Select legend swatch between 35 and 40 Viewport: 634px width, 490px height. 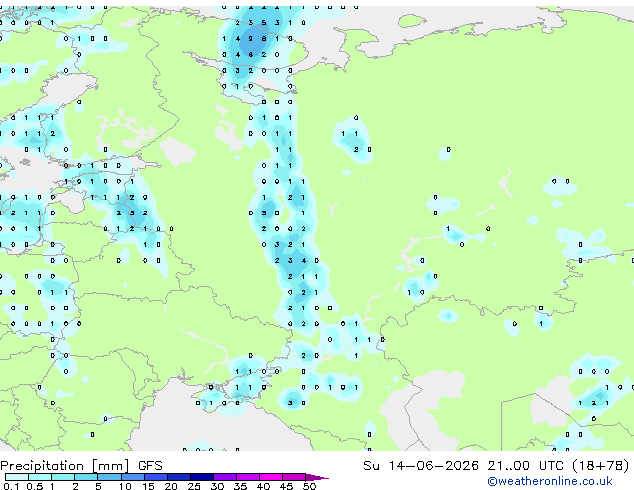[248, 477]
